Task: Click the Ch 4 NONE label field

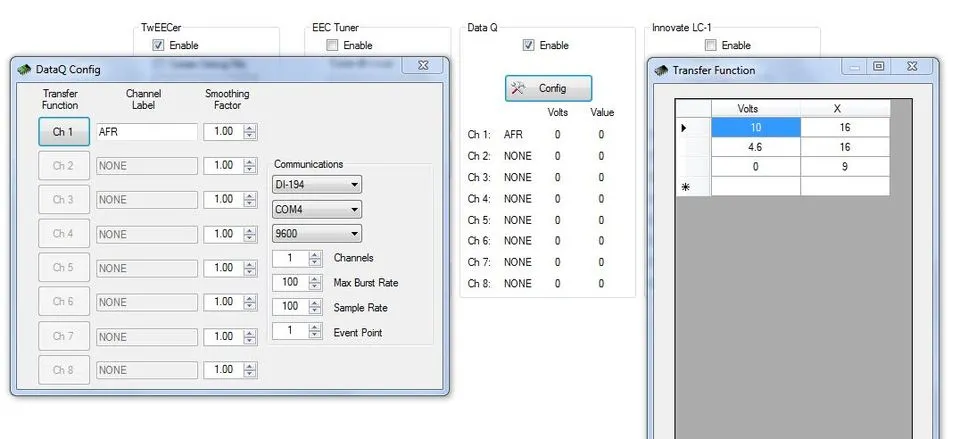Action: click(147, 234)
